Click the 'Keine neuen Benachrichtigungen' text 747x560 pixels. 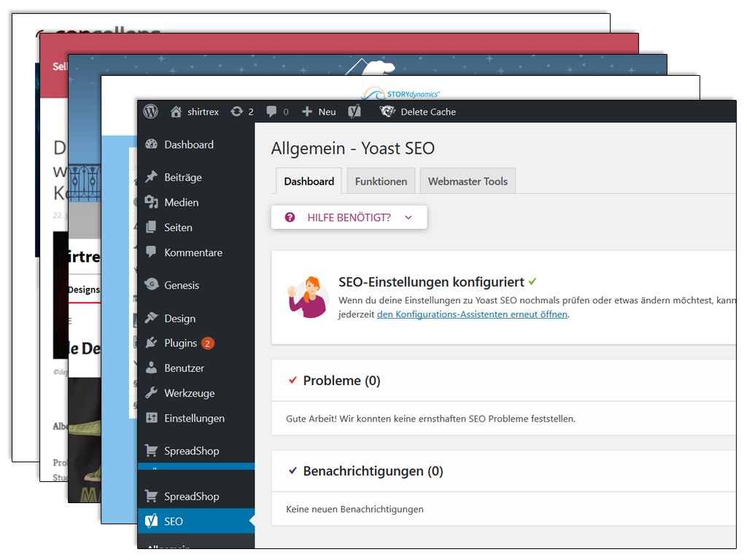355,509
